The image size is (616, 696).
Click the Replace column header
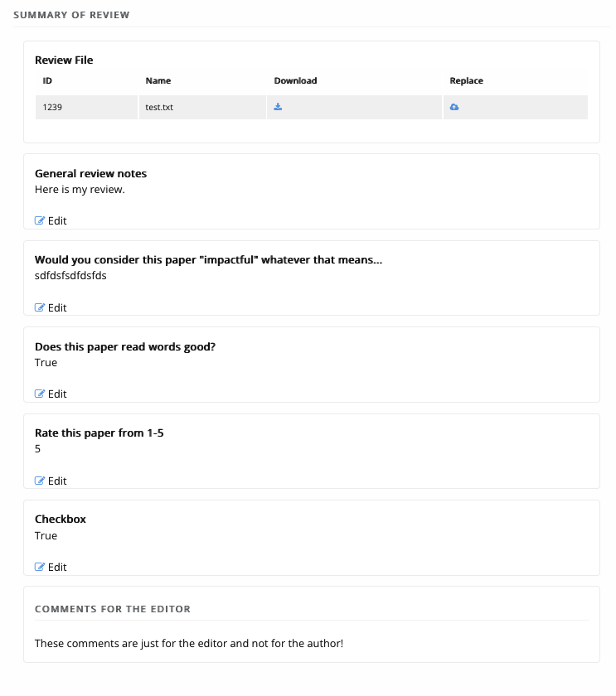click(x=466, y=81)
